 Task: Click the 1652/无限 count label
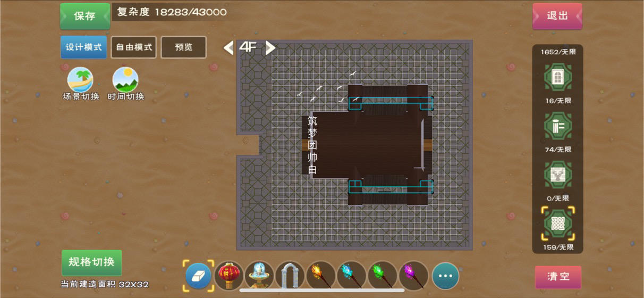[x=558, y=52]
